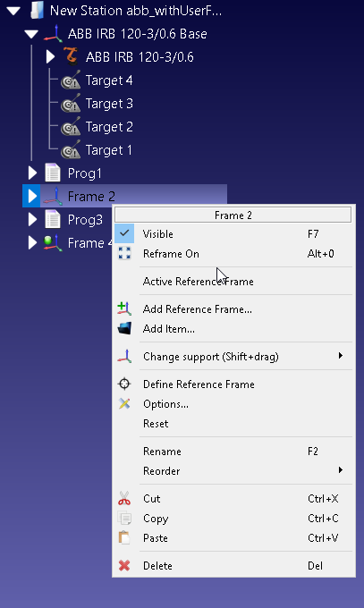Click the Target 4 icon
The width and height of the screenshot is (364, 608).
[x=71, y=80]
